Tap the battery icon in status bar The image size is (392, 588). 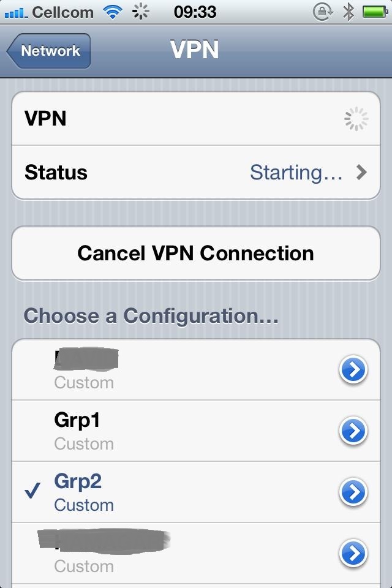(375, 12)
